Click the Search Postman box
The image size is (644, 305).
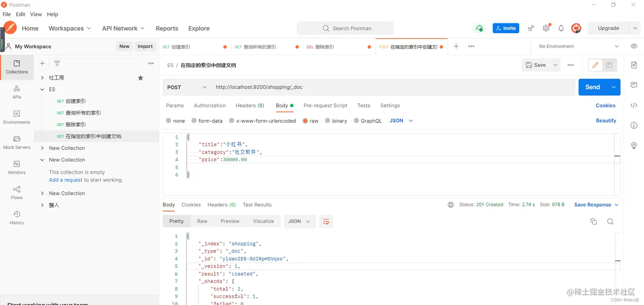345,28
